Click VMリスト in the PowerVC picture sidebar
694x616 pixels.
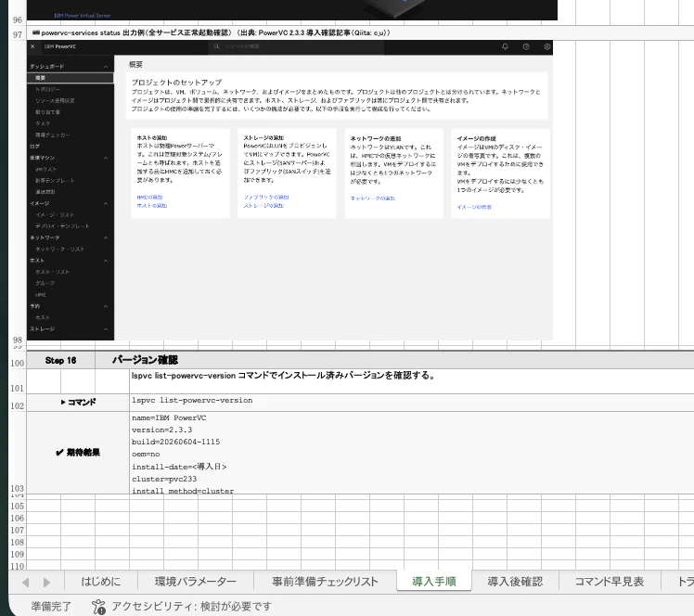[x=46, y=170]
